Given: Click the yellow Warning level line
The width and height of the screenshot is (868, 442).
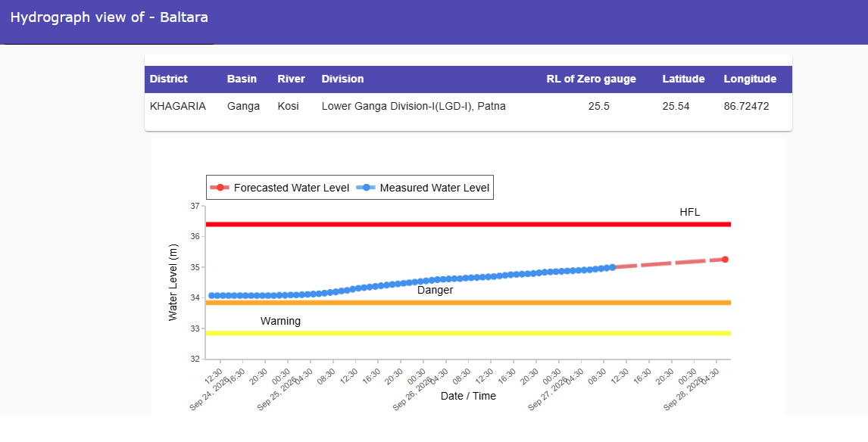Looking at the screenshot, I should [468, 333].
